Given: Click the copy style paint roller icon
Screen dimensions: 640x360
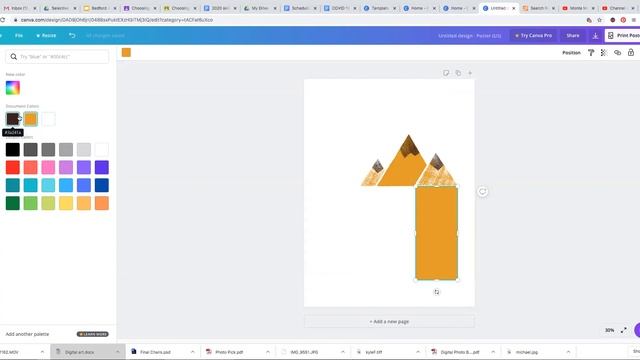Looking at the screenshot, I should pyautogui.click(x=591, y=53).
